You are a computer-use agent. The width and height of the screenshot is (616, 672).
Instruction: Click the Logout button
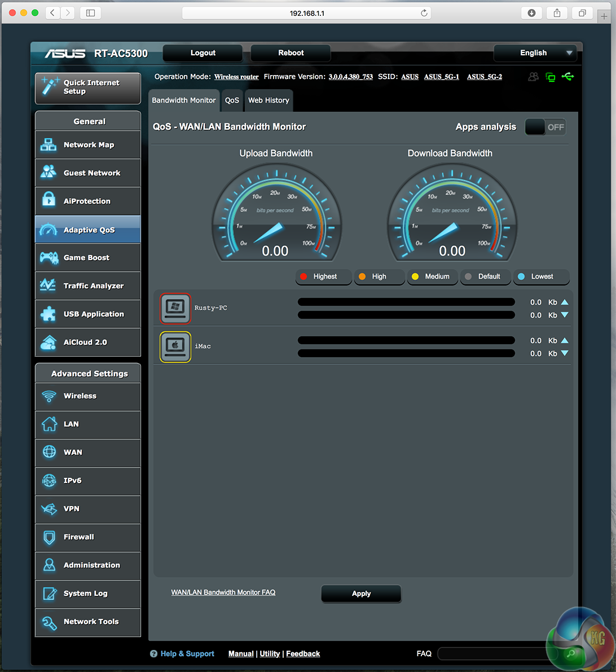tap(203, 53)
